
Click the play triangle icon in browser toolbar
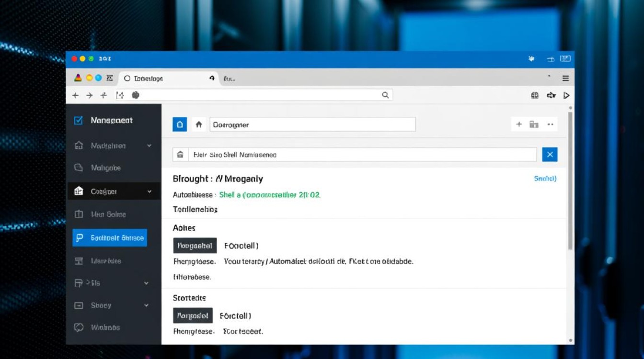(566, 95)
